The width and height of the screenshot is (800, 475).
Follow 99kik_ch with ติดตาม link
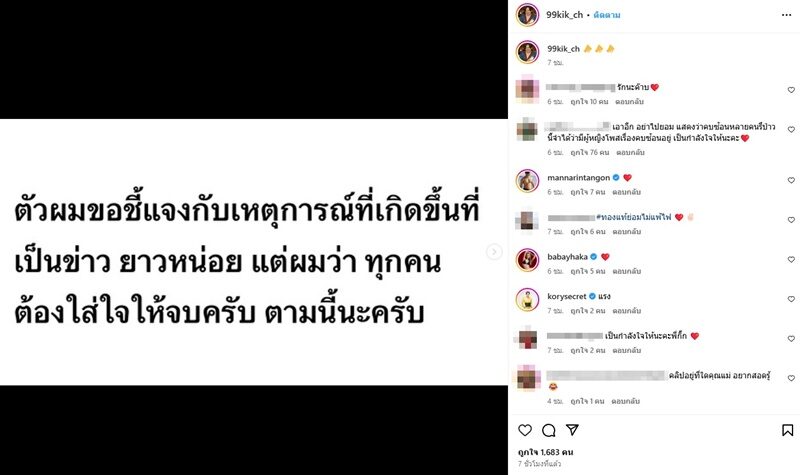(x=607, y=15)
